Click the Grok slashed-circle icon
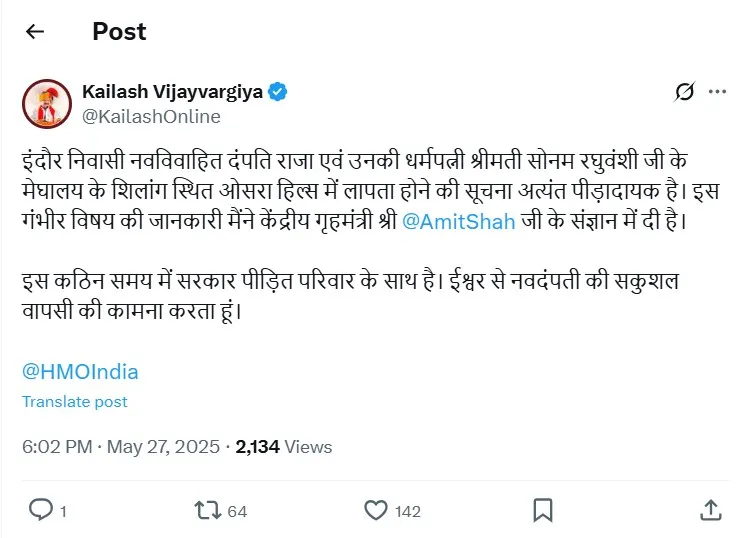The height and width of the screenshot is (538, 747). click(x=684, y=92)
